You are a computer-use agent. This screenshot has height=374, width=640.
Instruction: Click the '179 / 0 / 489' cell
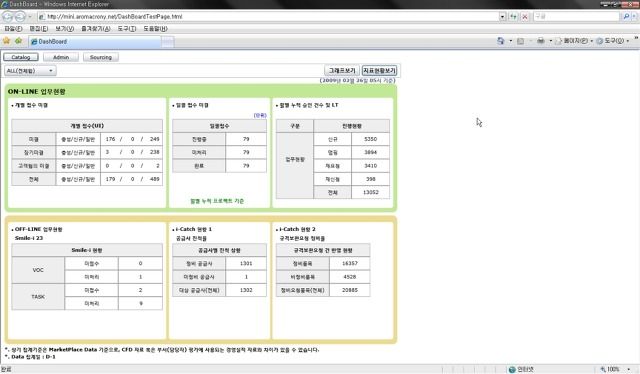pos(132,179)
